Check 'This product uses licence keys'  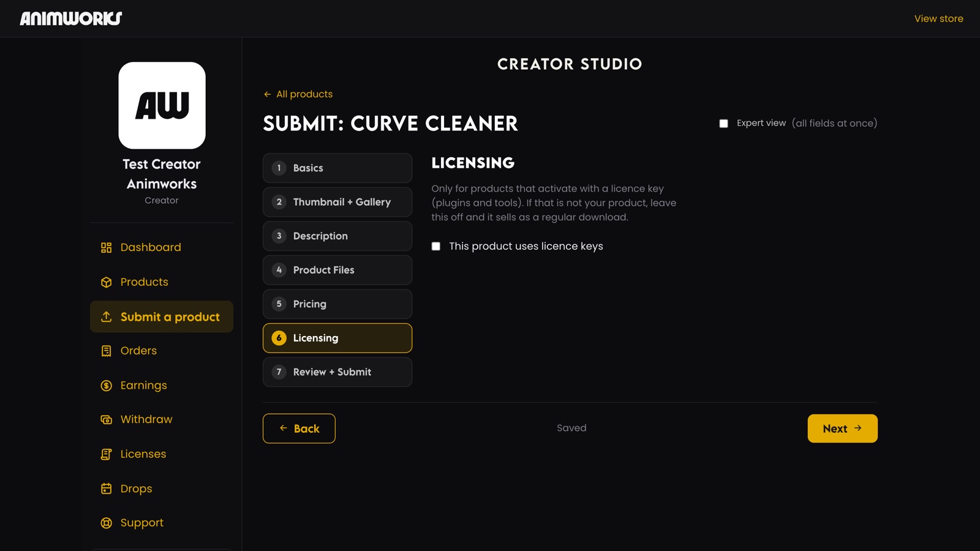pos(436,246)
